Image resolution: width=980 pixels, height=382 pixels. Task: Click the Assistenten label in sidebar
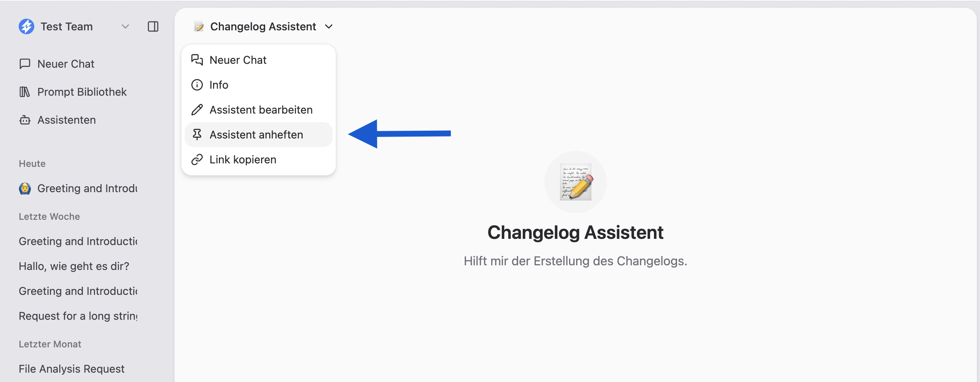pyautogui.click(x=67, y=120)
